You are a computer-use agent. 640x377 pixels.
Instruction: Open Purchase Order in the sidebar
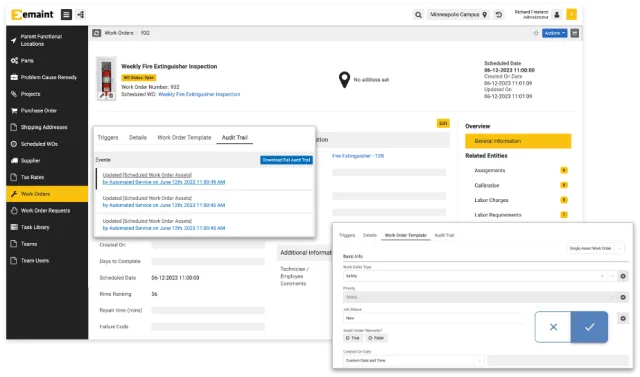[x=47, y=111]
